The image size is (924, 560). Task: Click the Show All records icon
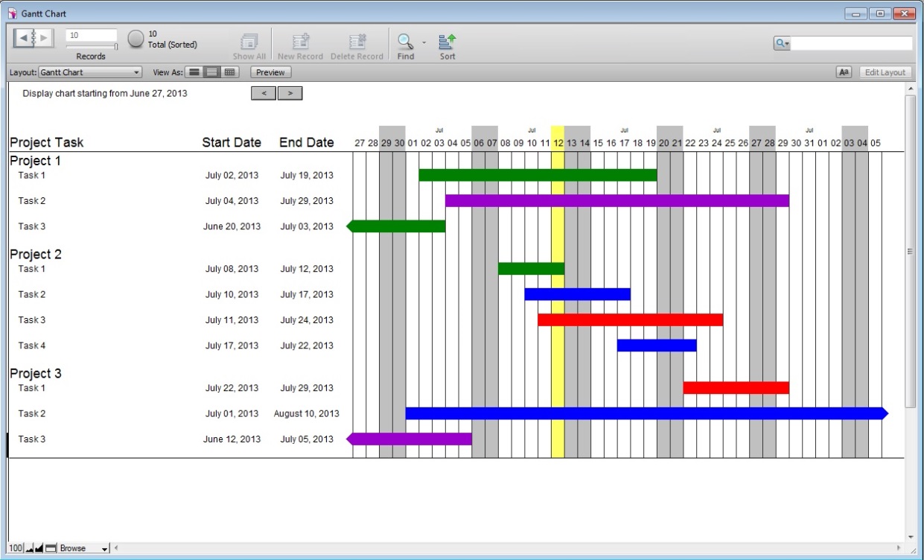pos(249,42)
